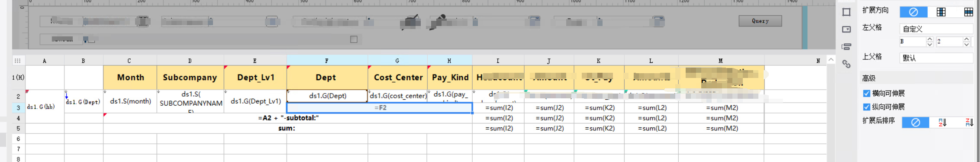Select vertical expansion icon for 扩展方向

click(941, 12)
